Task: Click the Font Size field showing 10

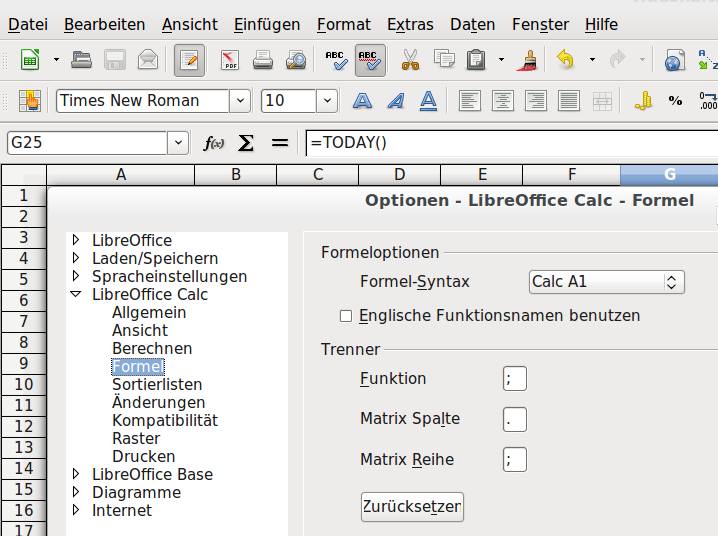Action: tap(288, 100)
